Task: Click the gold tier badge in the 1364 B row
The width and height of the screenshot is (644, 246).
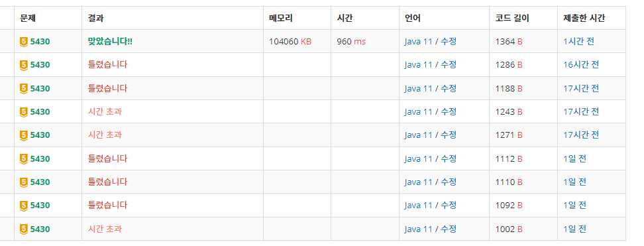Action: click(x=24, y=42)
